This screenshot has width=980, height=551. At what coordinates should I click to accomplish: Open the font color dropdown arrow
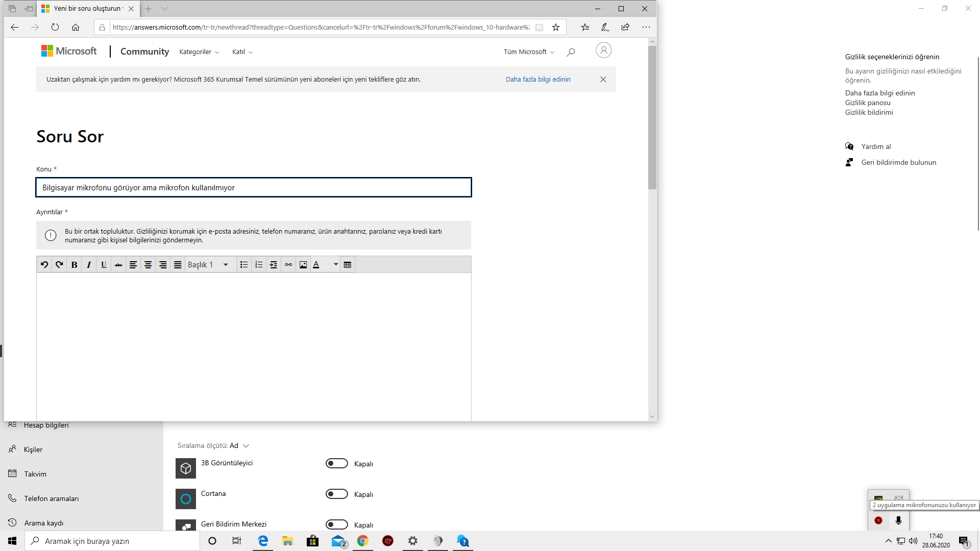point(335,265)
